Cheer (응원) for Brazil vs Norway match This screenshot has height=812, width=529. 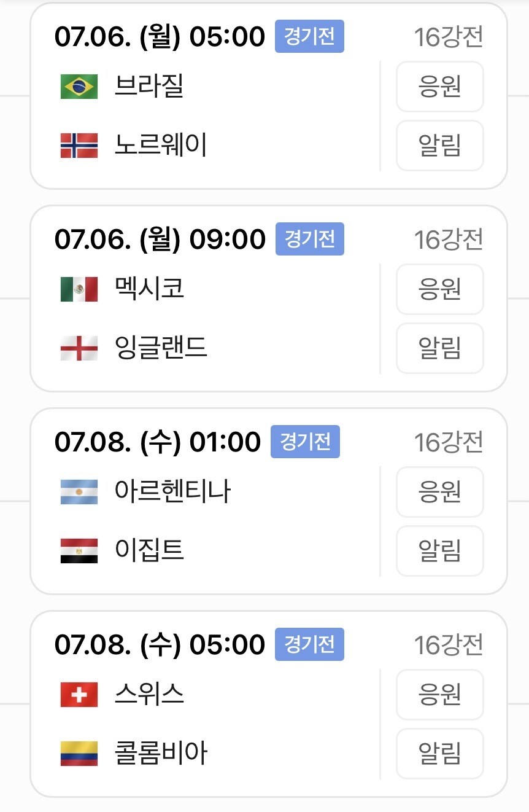click(440, 87)
